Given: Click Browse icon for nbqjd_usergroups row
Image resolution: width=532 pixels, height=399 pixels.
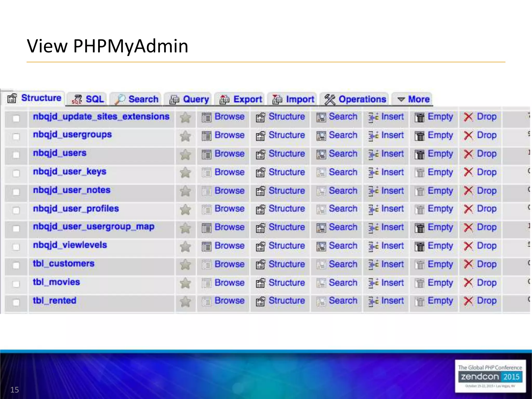Looking at the screenshot, I should (x=207, y=136).
